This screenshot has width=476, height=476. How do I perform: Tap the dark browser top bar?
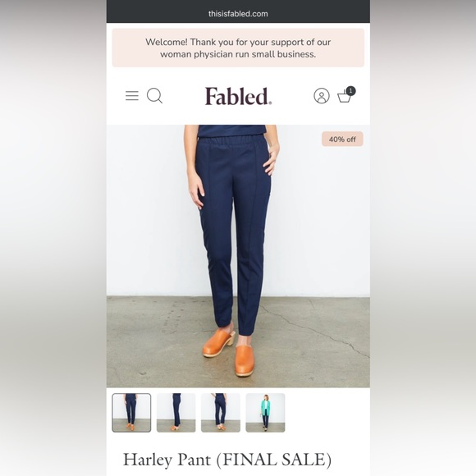238,11
